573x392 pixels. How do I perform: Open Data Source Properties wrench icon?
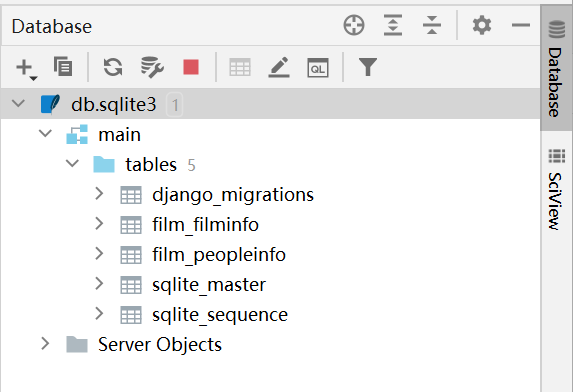tap(152, 67)
